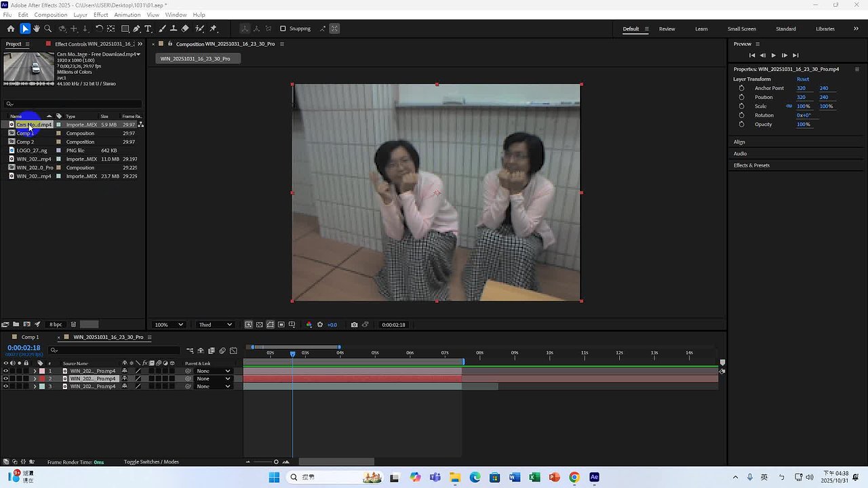The image size is (868, 488).
Task: Expand layer 2 properties in timeline
Action: [x=35, y=379]
